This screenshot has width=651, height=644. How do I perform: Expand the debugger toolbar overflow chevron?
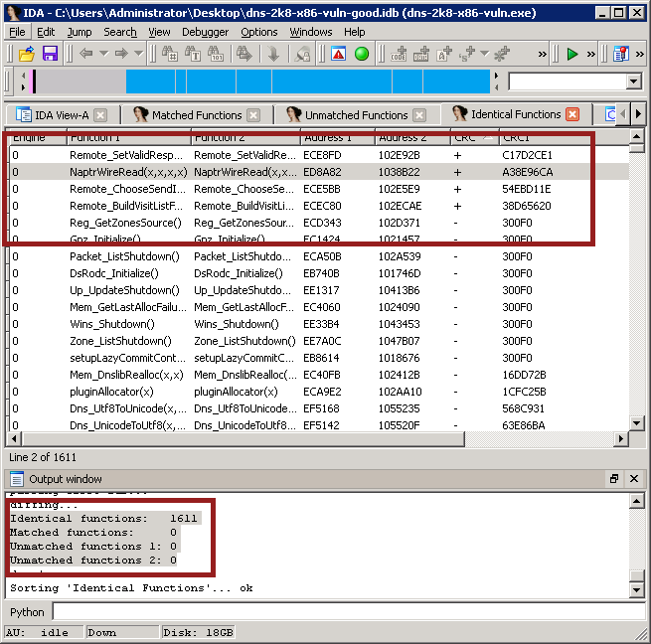[x=590, y=54]
